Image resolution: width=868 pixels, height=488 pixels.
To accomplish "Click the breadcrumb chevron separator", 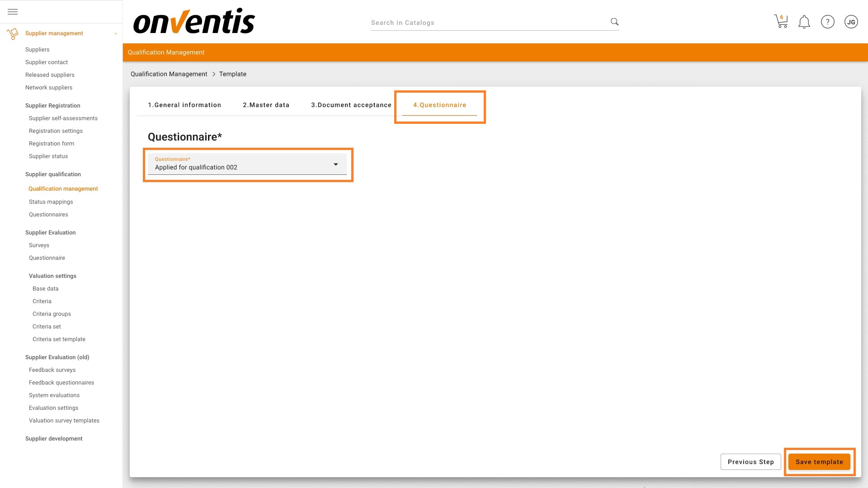I will (213, 74).
